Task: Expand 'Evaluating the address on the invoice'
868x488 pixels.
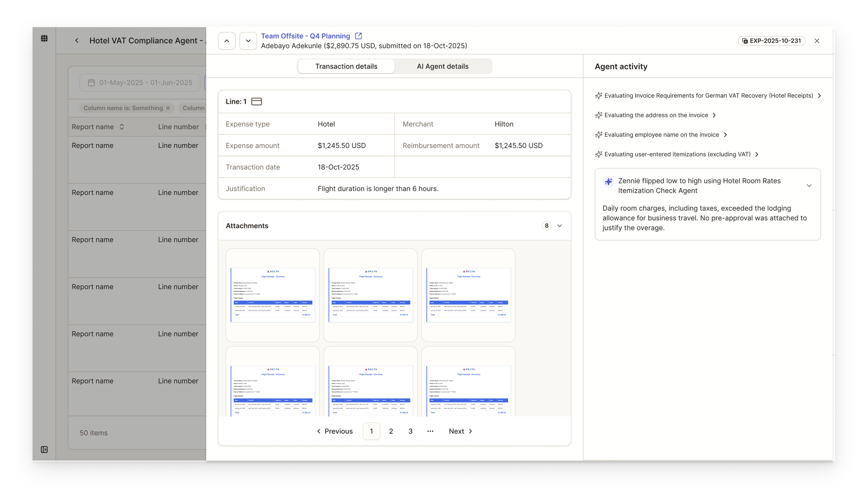Action: (714, 115)
